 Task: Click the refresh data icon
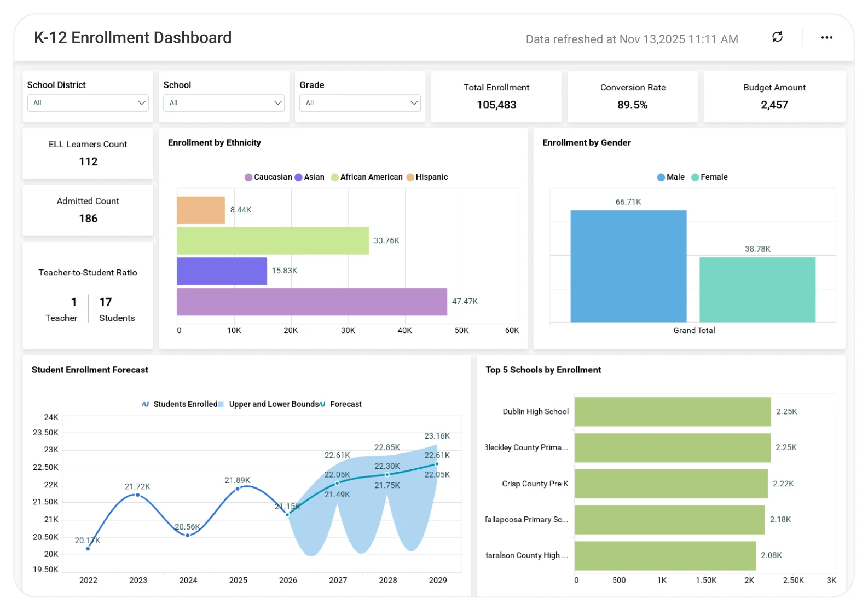777,37
